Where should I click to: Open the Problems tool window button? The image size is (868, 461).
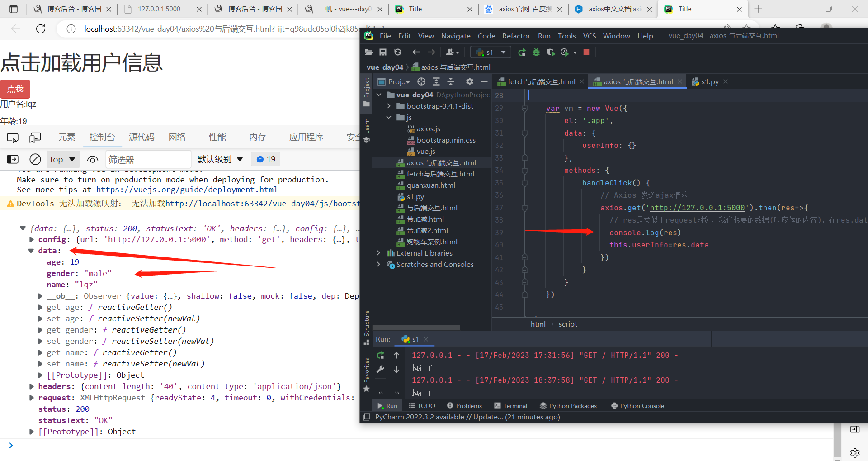pos(464,406)
